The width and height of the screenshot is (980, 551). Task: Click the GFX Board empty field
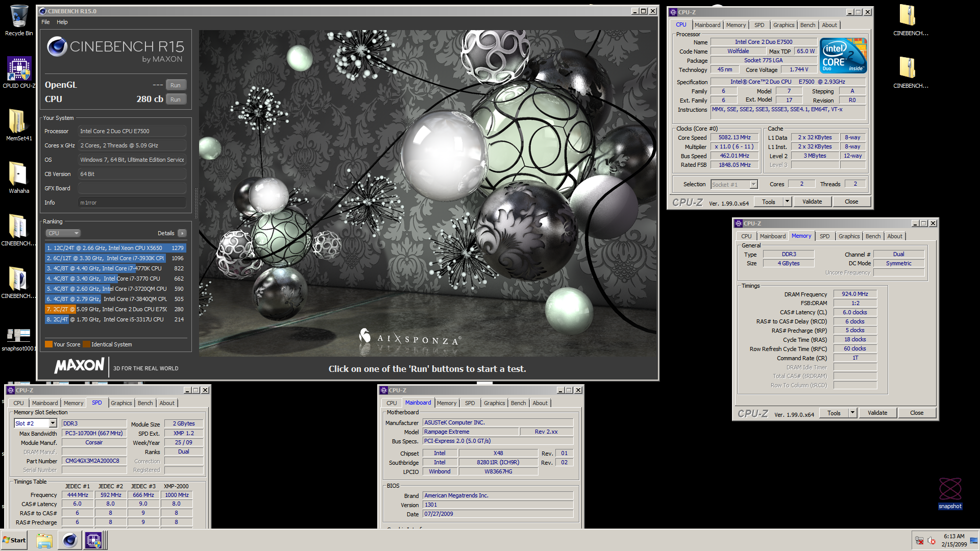pos(132,188)
